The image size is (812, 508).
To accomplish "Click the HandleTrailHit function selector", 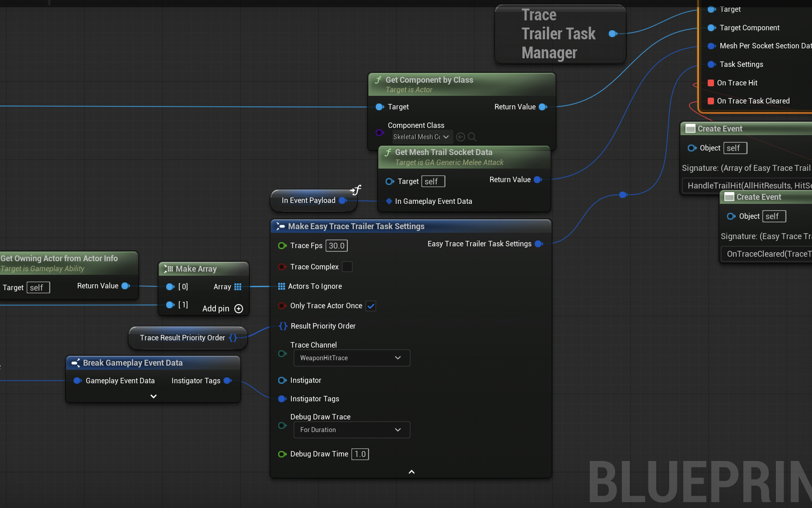I will point(747,185).
